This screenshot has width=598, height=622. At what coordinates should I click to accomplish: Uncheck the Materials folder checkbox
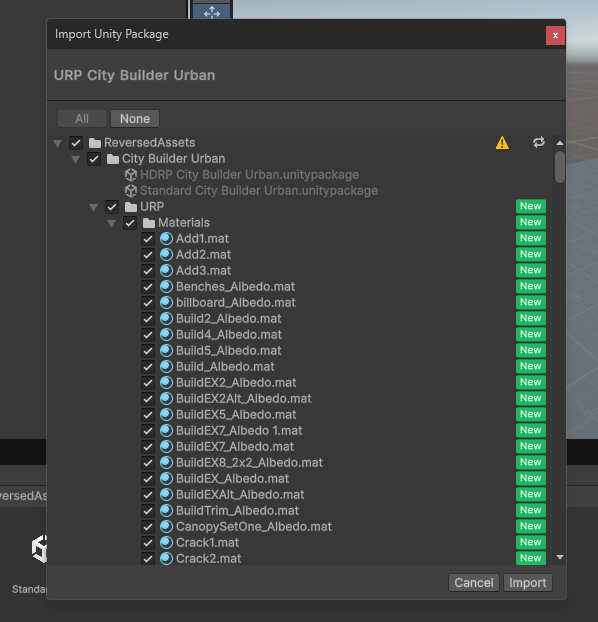point(130,223)
